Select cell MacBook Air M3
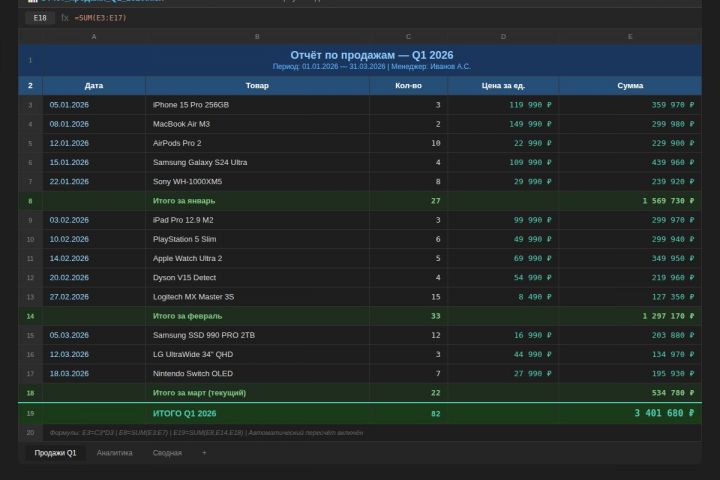Image resolution: width=720 pixels, height=480 pixels. pyautogui.click(x=257, y=124)
